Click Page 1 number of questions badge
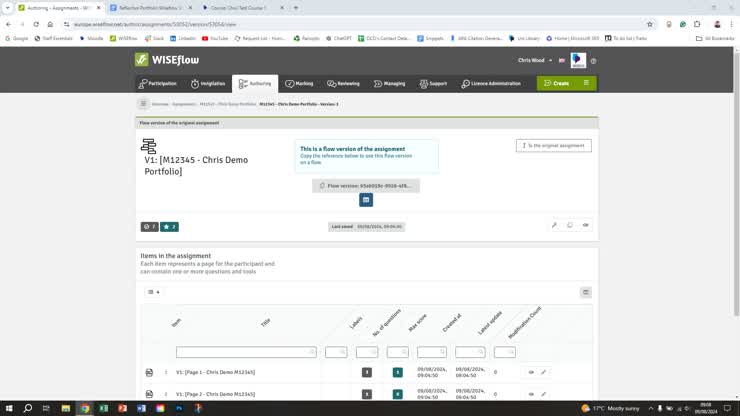The image size is (740, 416). [367, 373]
